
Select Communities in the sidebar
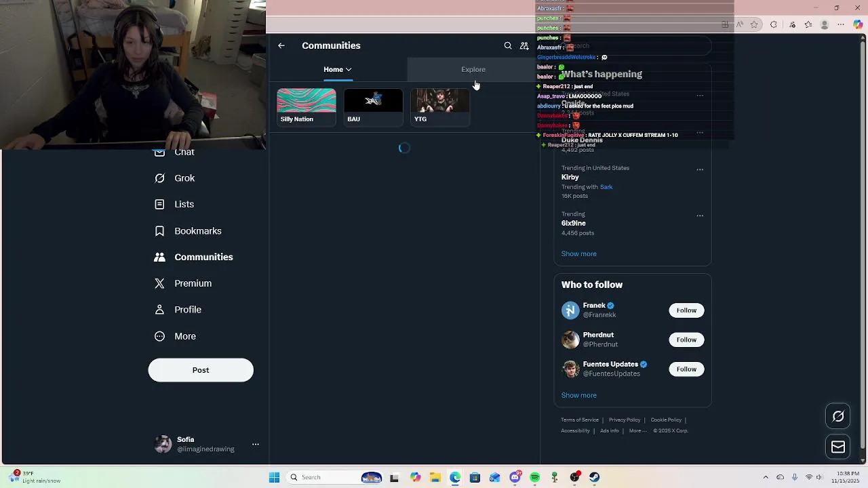tap(193, 258)
